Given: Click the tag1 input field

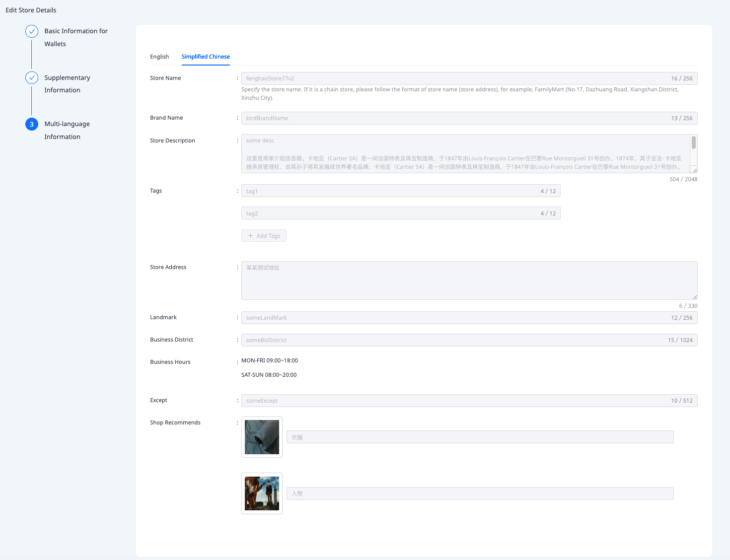Looking at the screenshot, I should pos(387,191).
